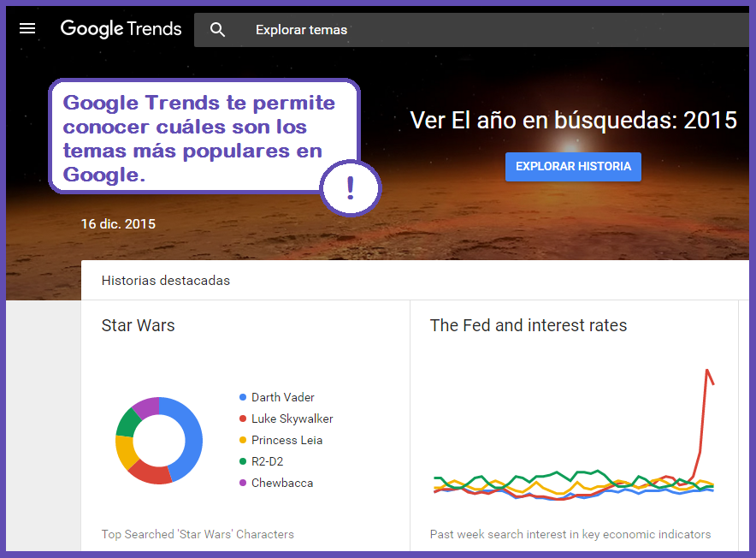The height and width of the screenshot is (558, 756).
Task: Click the Google Trends logo
Action: click(x=121, y=29)
